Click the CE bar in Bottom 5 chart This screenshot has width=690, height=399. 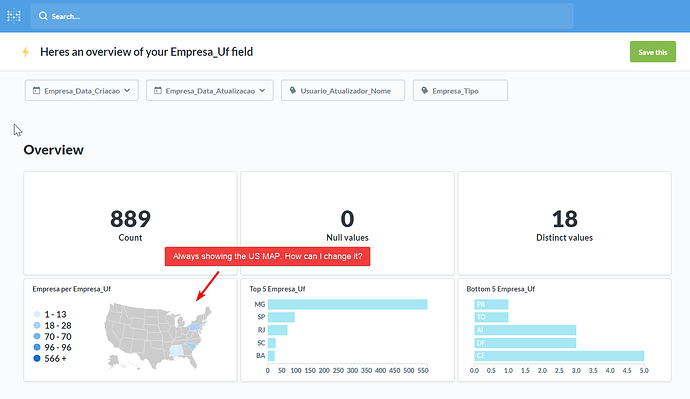click(559, 355)
